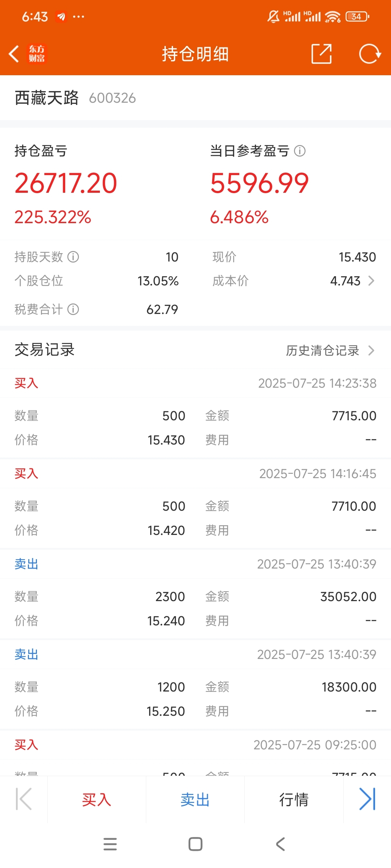The height and width of the screenshot is (868, 391).
Task: Open the share/export icon
Action: point(321,54)
